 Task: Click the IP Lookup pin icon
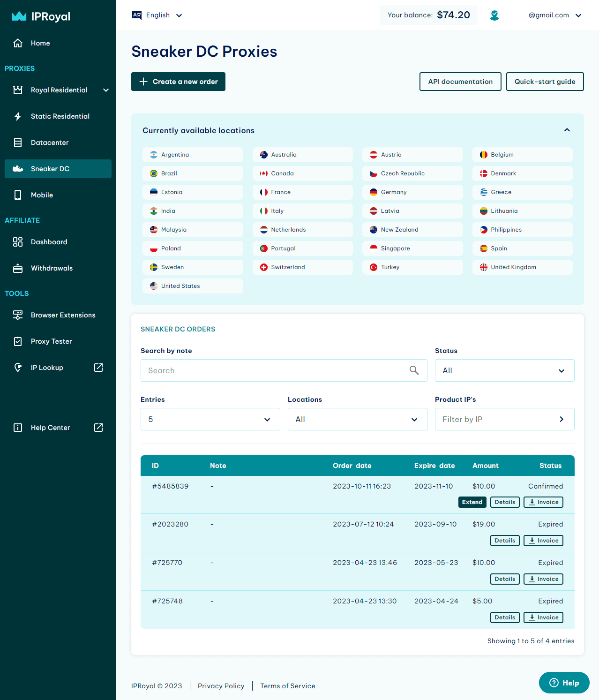18,368
